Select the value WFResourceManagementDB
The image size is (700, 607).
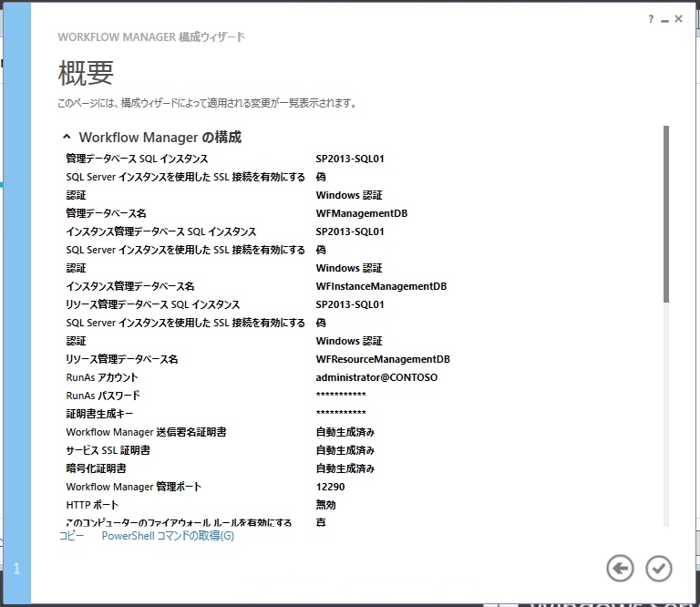383,359
